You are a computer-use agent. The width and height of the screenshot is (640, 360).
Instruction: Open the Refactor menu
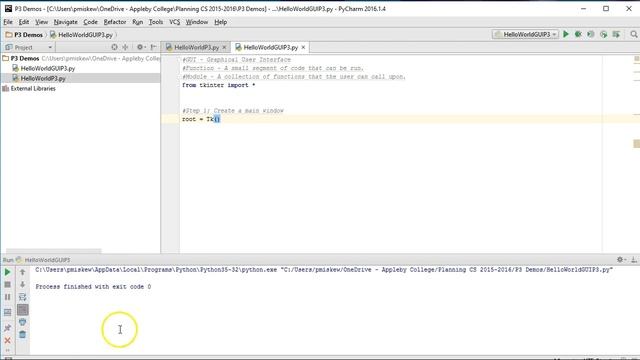pyautogui.click(x=115, y=22)
